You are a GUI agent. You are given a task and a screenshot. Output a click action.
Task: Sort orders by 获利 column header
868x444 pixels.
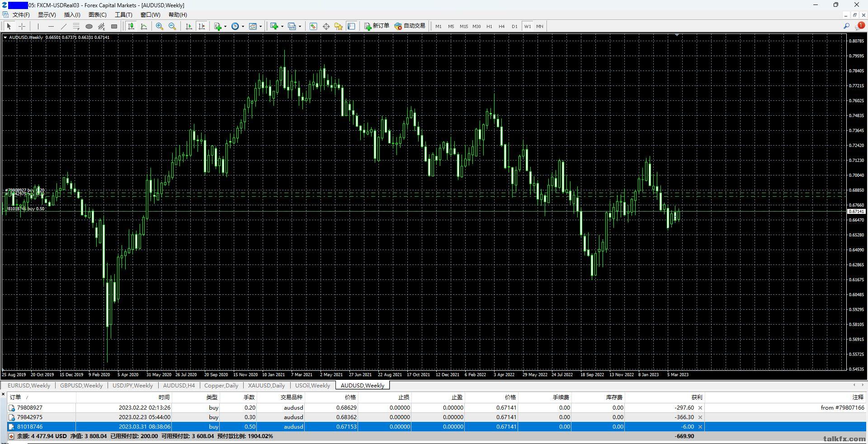[x=665, y=397]
